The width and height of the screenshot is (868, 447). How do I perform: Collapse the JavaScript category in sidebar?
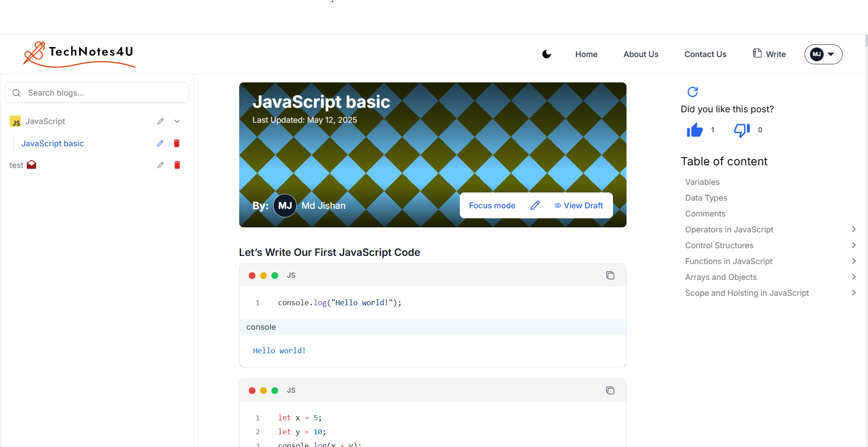click(x=177, y=121)
